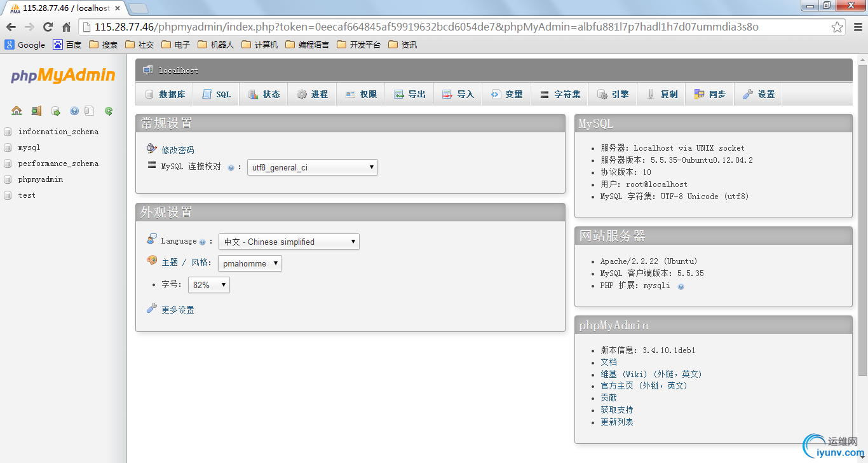Click the Language help icon
This screenshot has width=868, height=463.
coord(202,242)
